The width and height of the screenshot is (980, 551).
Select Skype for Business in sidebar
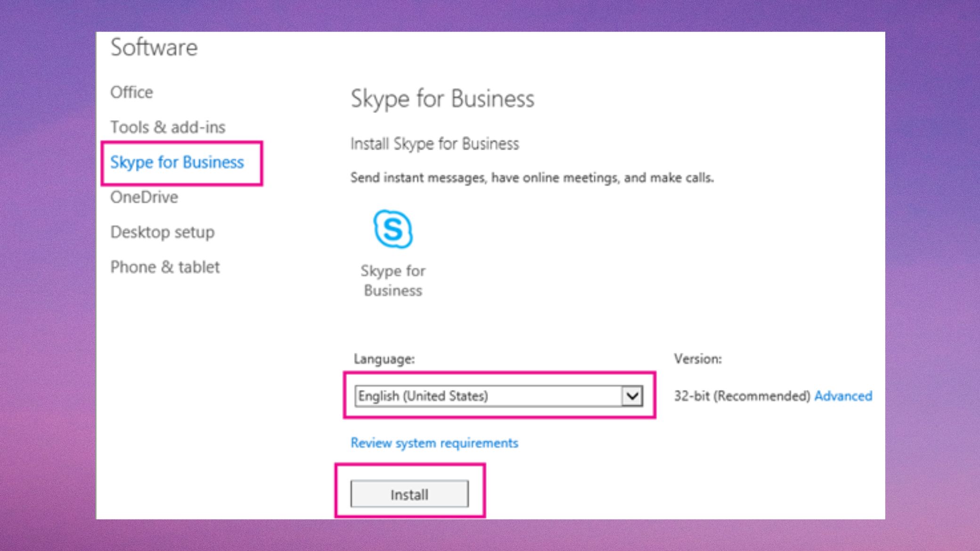click(x=177, y=162)
